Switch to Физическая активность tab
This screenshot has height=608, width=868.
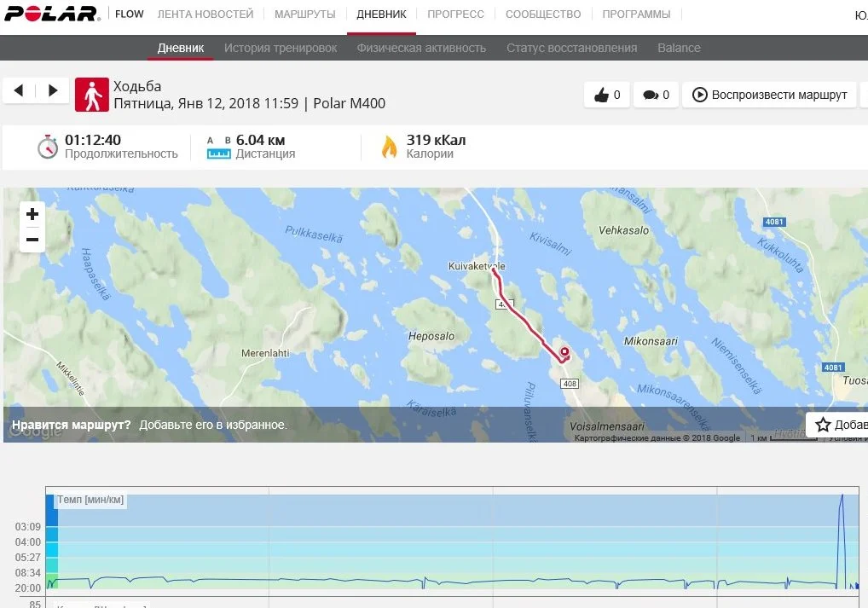pos(421,48)
